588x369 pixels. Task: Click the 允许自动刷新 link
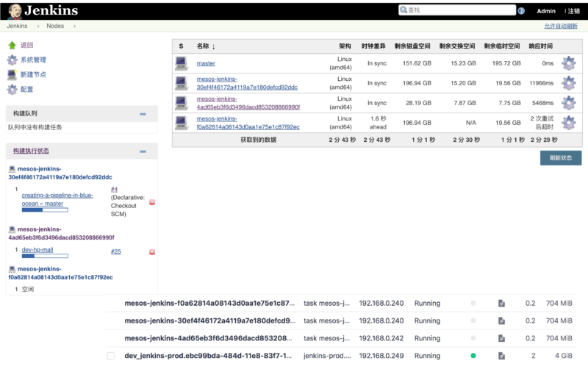coord(561,26)
